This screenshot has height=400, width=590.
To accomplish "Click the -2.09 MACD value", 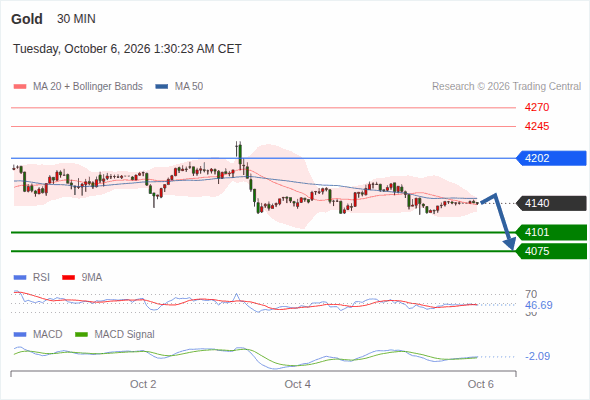I will click(537, 356).
